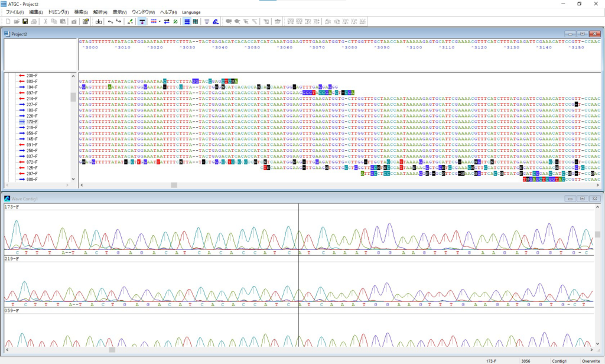This screenshot has width=605, height=364.
Task: Click the Undo arrow toolbar icon
Action: pyautogui.click(x=110, y=22)
